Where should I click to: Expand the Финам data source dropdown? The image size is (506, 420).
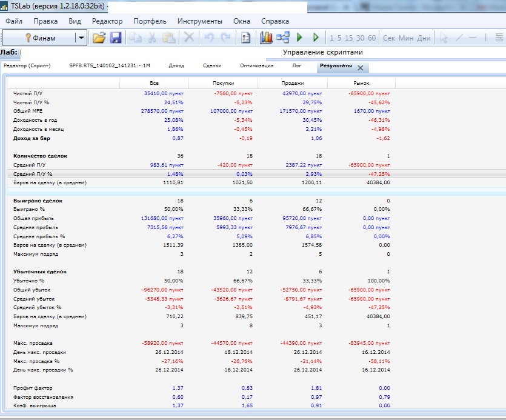click(x=81, y=38)
